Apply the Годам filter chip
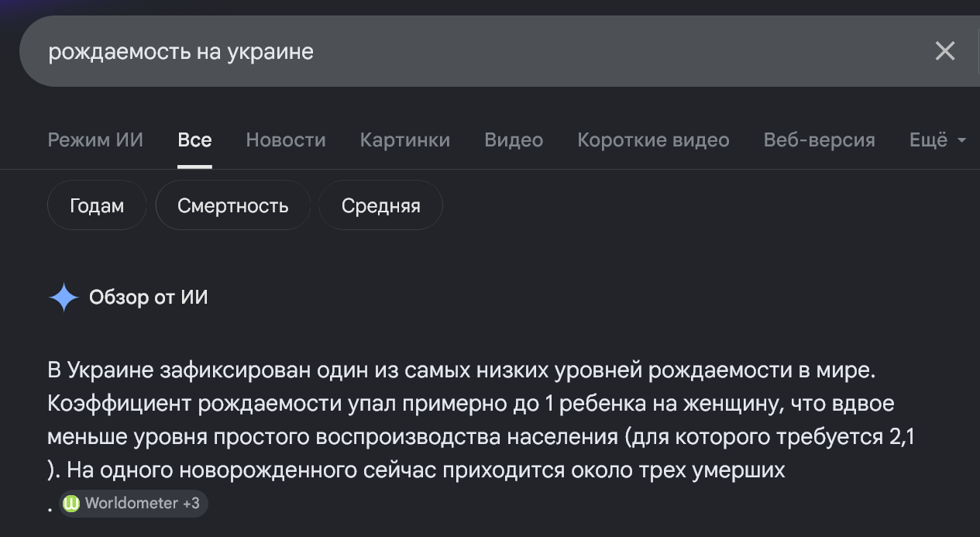 tap(97, 205)
